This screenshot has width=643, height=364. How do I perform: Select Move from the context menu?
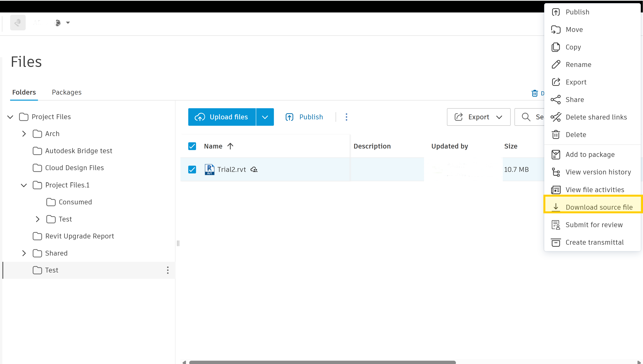[x=592, y=30]
